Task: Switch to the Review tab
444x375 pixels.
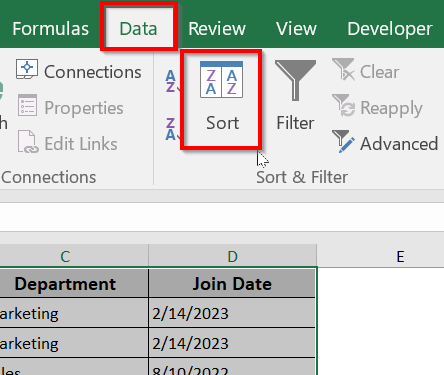Action: [x=217, y=29]
